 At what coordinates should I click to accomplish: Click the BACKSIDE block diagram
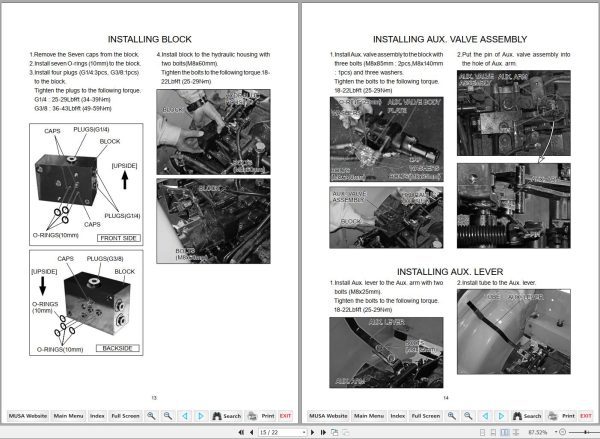[x=86, y=303]
